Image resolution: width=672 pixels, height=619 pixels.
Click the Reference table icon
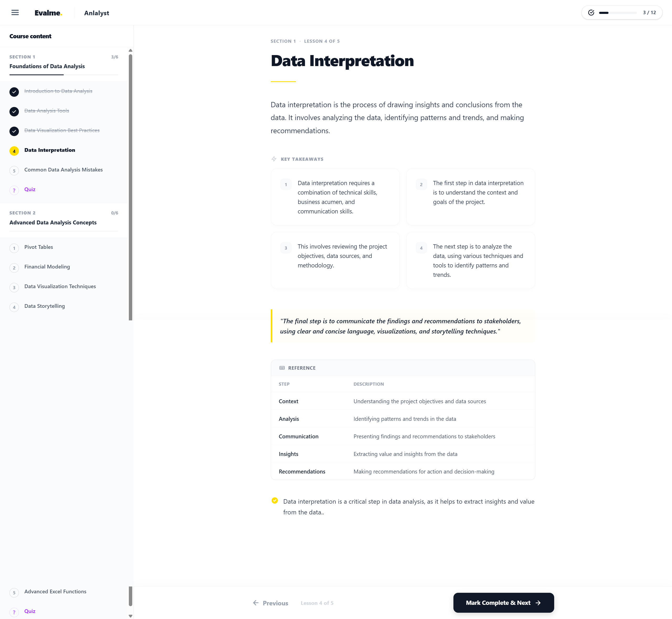pos(282,368)
